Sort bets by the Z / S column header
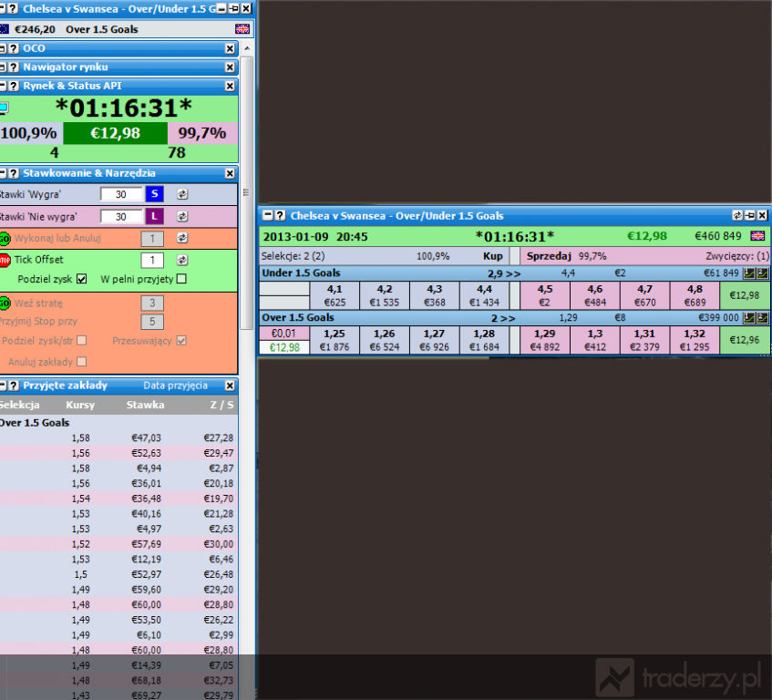This screenshot has height=700, width=772. click(x=221, y=405)
